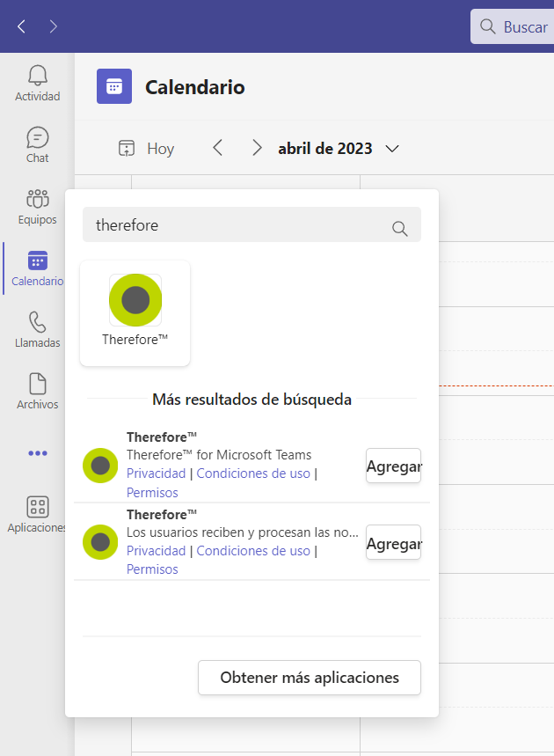Go back using the top-left back arrow
Screen dimensions: 554x756
tap(21, 26)
